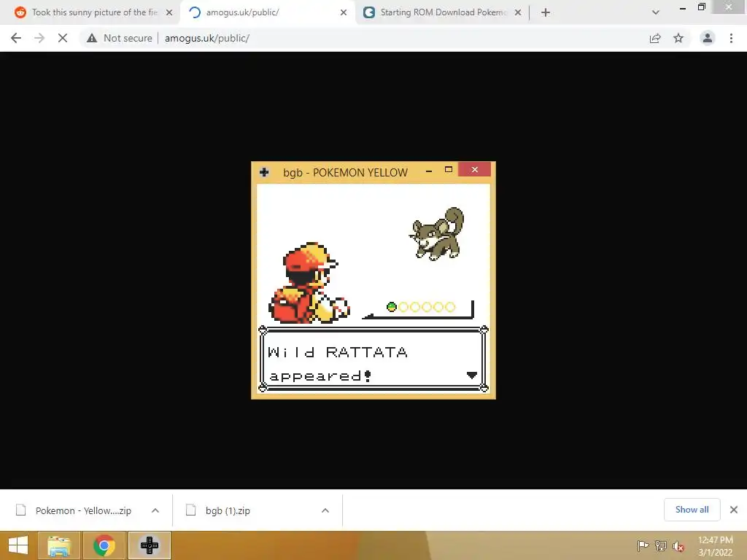Screen dimensions: 747x560
Task: Click the Wild RATTATA text
Action: [x=338, y=352]
